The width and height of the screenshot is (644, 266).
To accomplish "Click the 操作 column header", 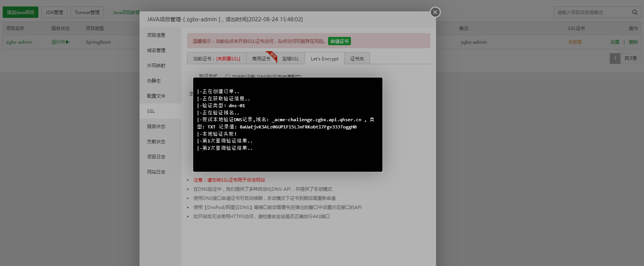I will click(633, 28).
